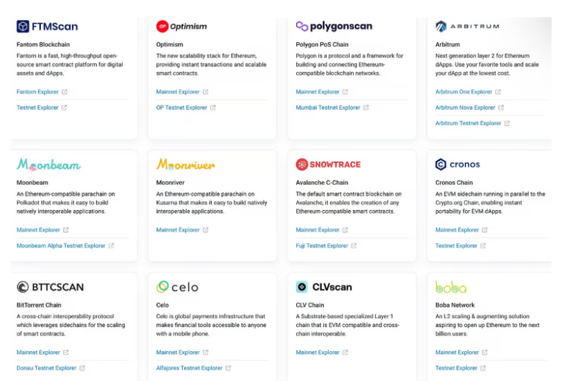Click the Celo ring logo icon
Viewport: 564px width, 392px height.
click(163, 287)
